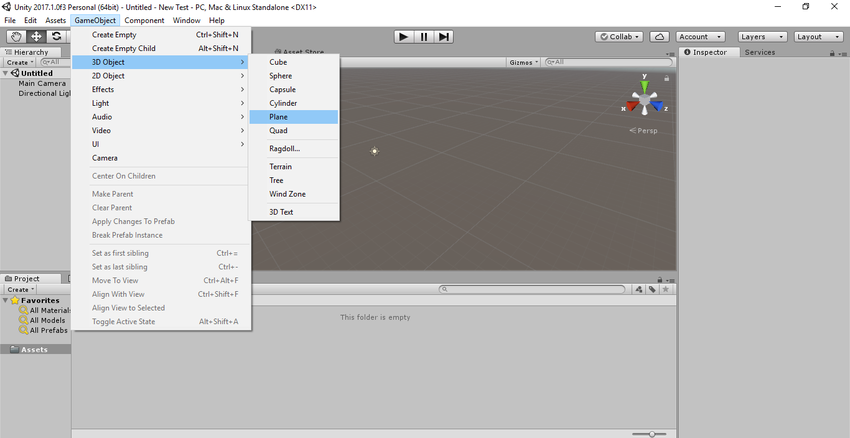850x438 pixels.
Task: Toggle the Inspector lock icon
Action: (x=832, y=53)
